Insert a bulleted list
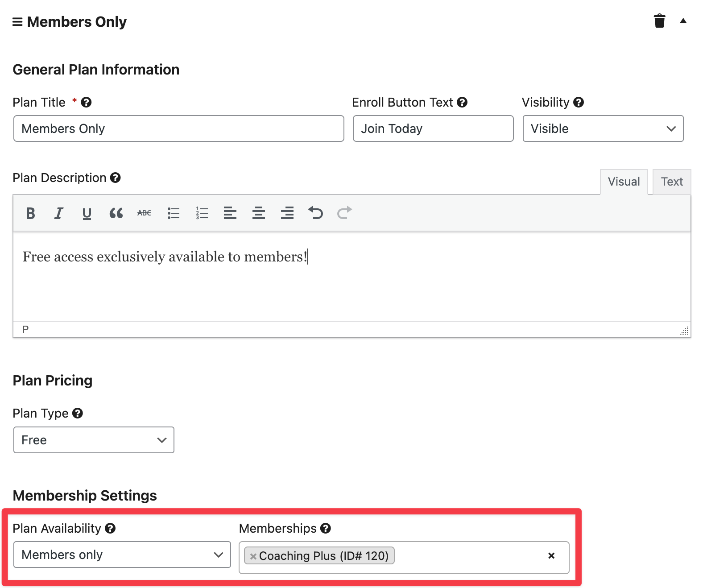 (x=173, y=213)
